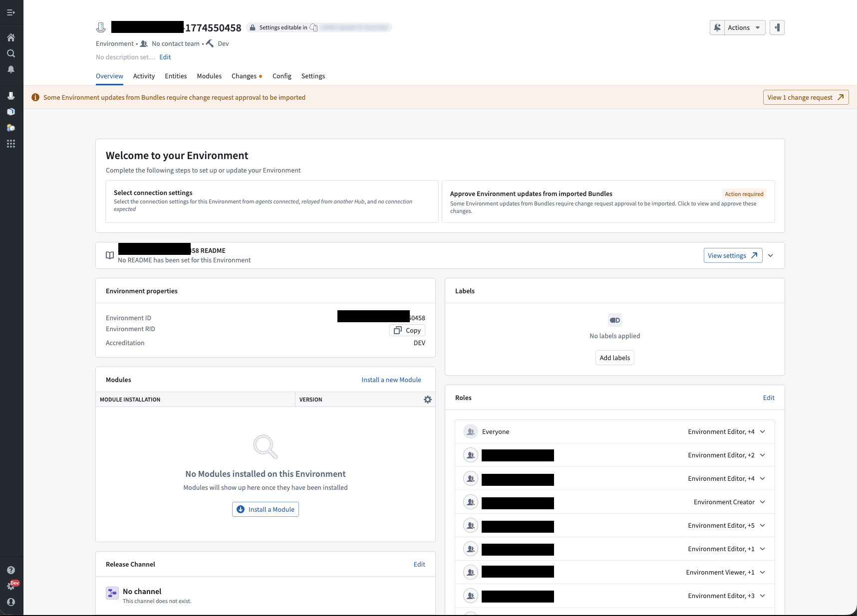Open the Modules table column settings gear

point(428,400)
